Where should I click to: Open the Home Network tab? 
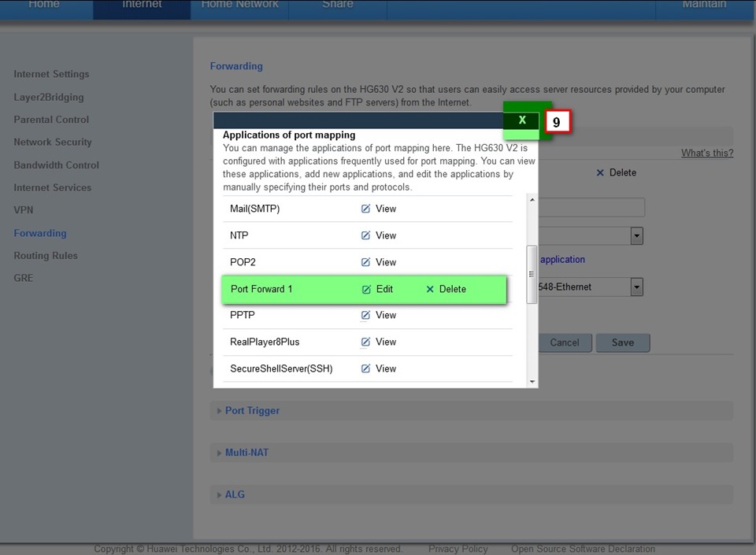click(x=239, y=5)
